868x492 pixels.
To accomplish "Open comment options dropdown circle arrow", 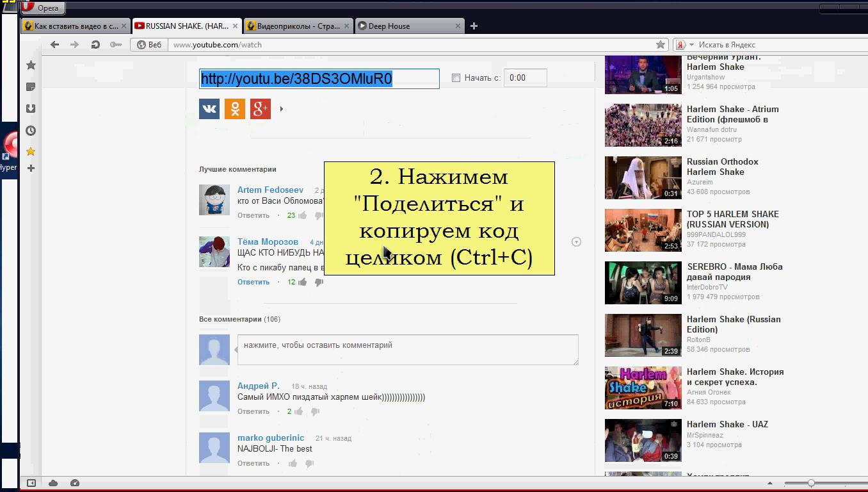I will [576, 242].
